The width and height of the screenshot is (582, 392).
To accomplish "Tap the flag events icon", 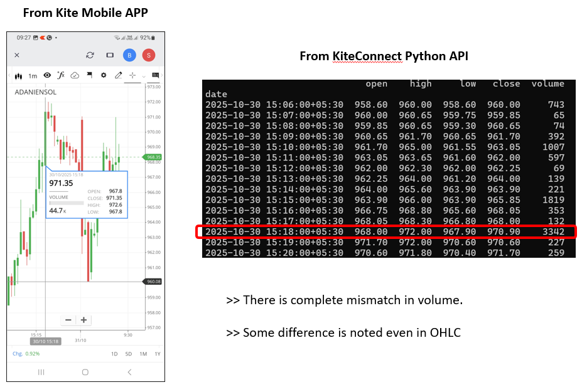I will tap(89, 75).
